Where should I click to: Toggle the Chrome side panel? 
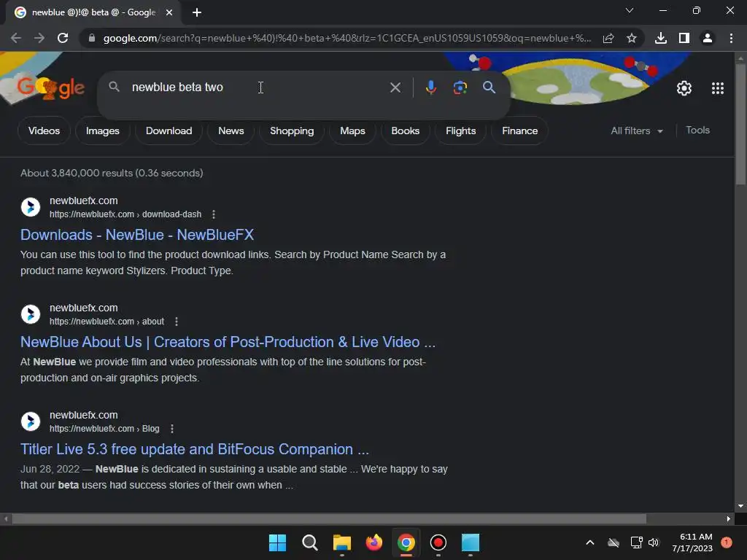coord(684,38)
